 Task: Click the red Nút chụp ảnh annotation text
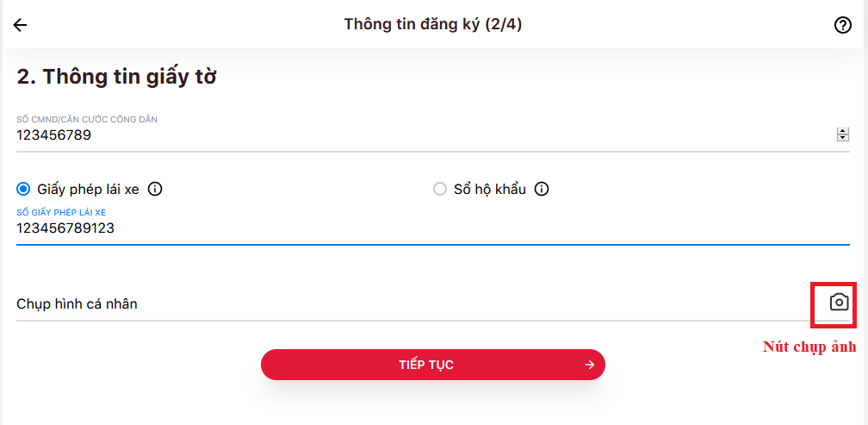809,347
